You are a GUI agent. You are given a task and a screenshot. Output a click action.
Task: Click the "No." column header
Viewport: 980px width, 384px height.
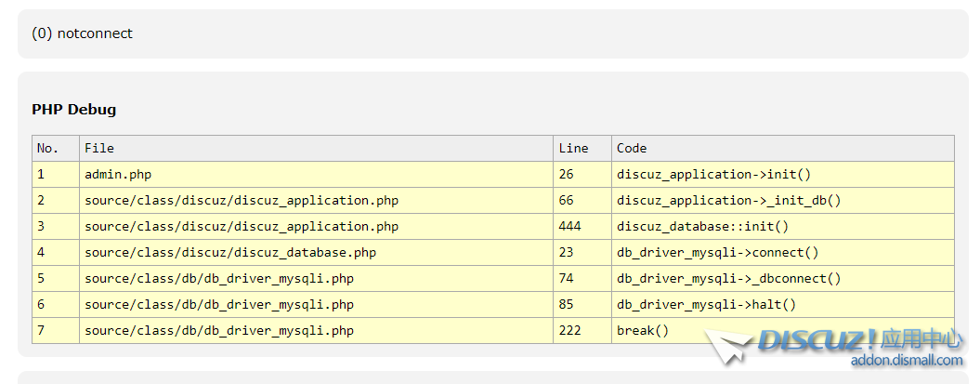click(x=47, y=148)
